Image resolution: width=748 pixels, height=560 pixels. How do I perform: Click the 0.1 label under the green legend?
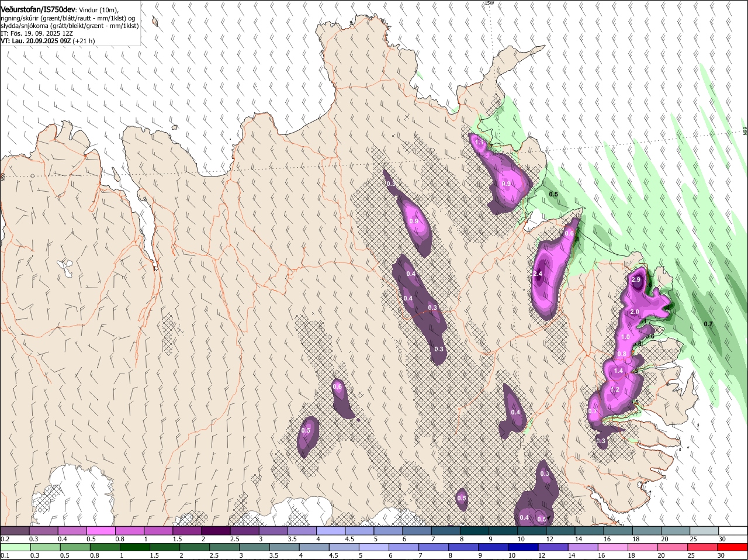[5, 555]
